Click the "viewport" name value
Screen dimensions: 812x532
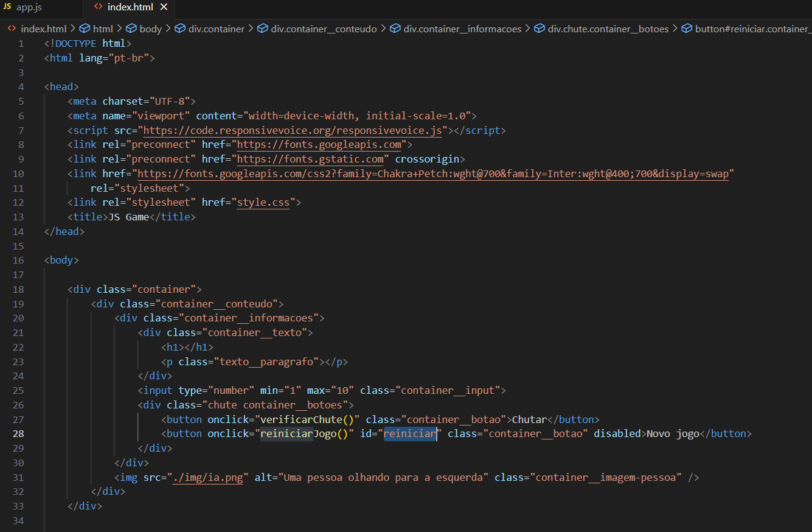(161, 116)
